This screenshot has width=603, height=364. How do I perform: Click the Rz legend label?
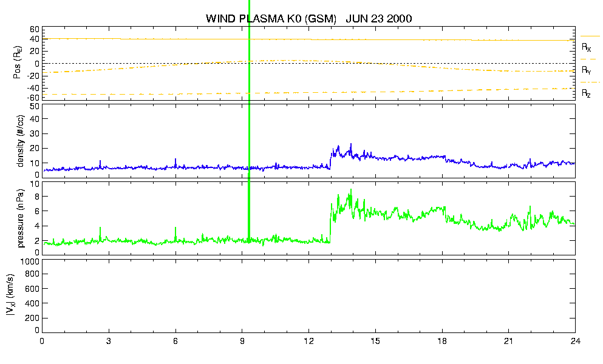586,93
